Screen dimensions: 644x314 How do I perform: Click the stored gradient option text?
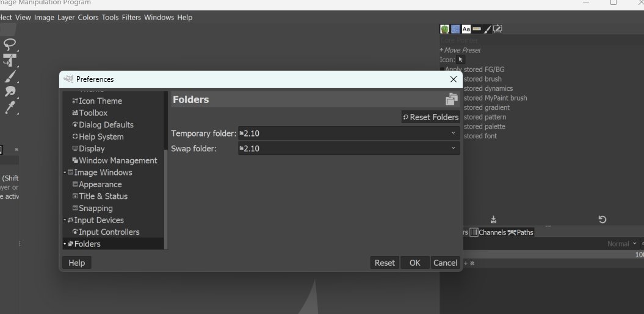point(487,107)
